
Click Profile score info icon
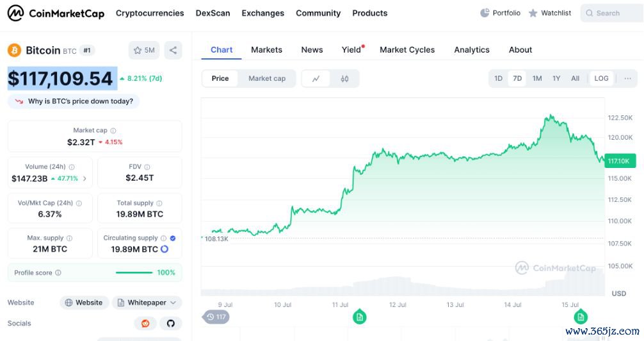58,272
